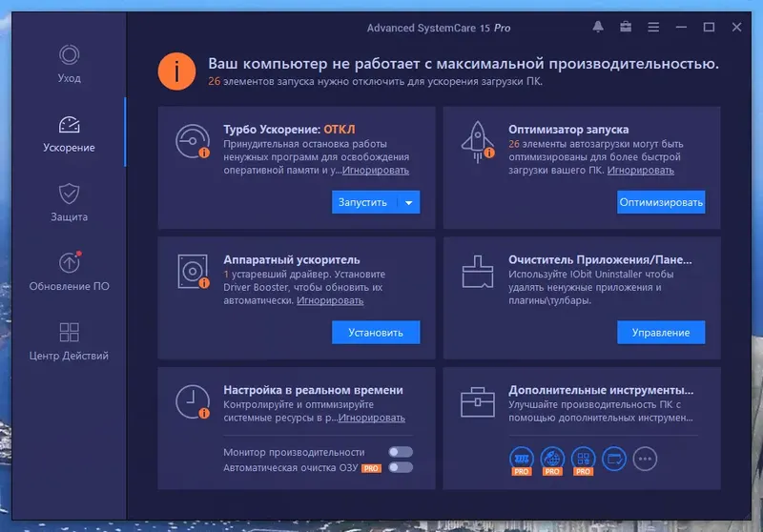The height and width of the screenshot is (532, 763).
Task: Switch to the Защита tab label
Action: pos(69,216)
